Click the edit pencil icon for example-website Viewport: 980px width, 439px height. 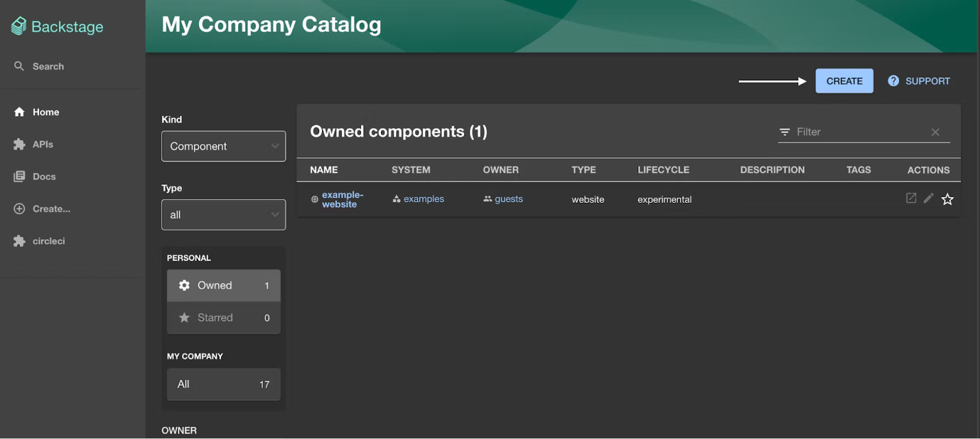coord(929,198)
